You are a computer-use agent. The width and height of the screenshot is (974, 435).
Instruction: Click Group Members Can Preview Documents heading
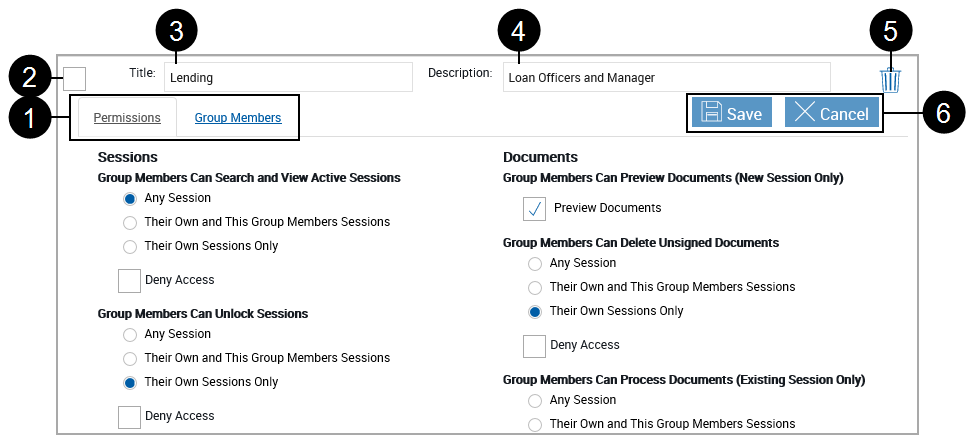click(x=673, y=178)
